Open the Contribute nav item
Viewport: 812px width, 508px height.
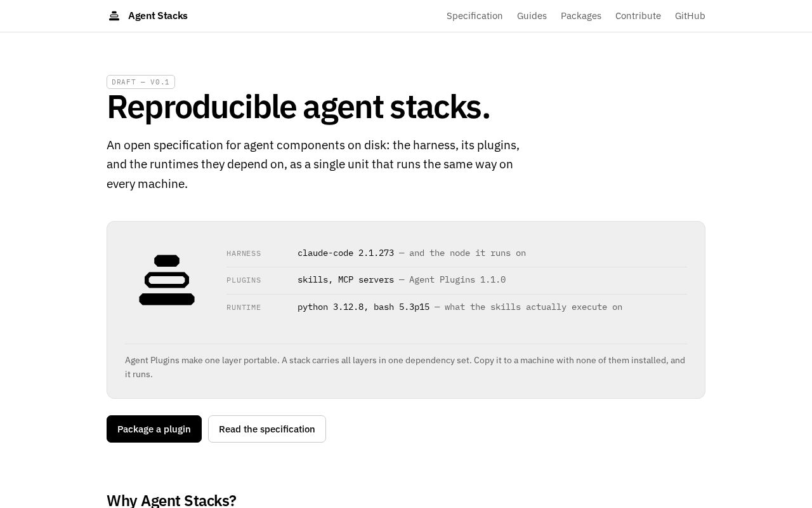coord(638,16)
